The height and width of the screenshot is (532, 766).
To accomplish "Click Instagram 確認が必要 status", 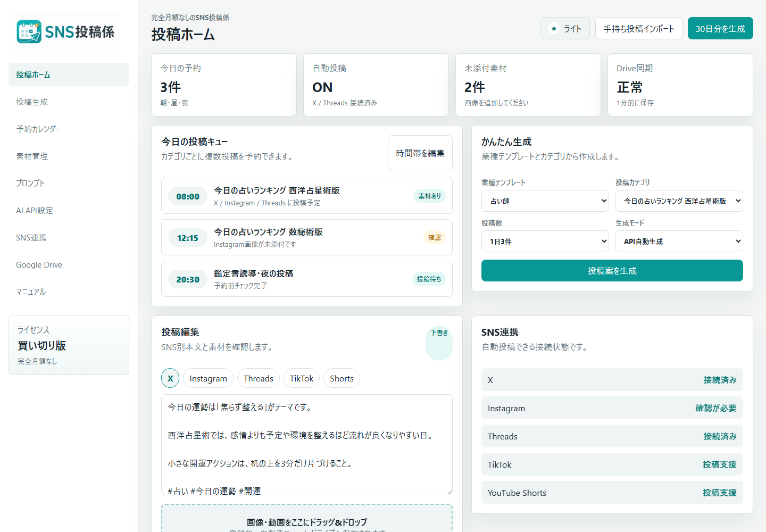I will [x=716, y=408].
